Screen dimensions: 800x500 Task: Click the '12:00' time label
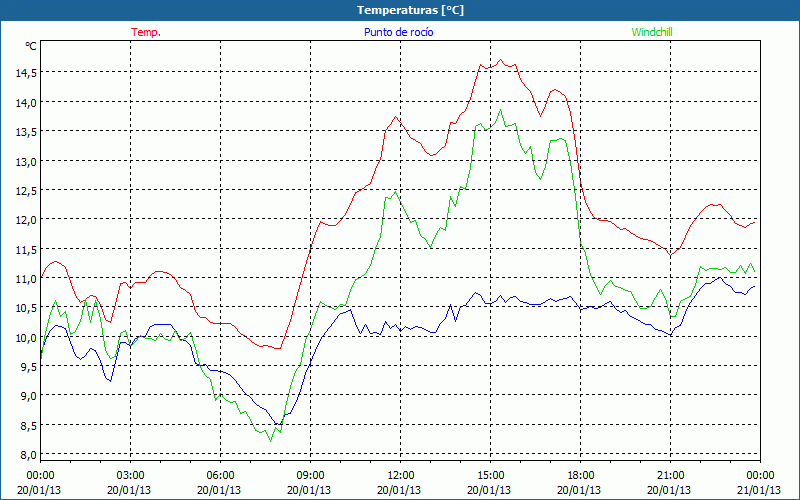(401, 476)
